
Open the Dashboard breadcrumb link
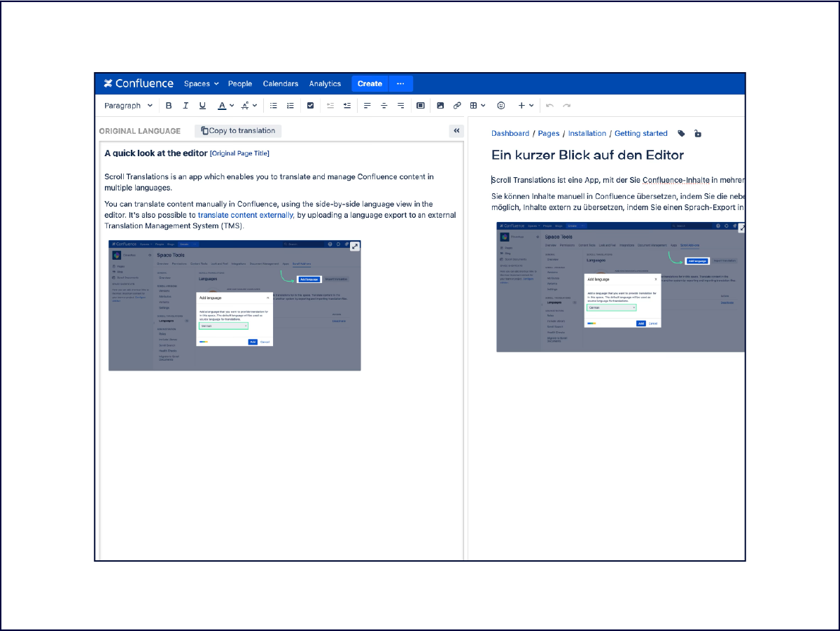click(x=510, y=133)
